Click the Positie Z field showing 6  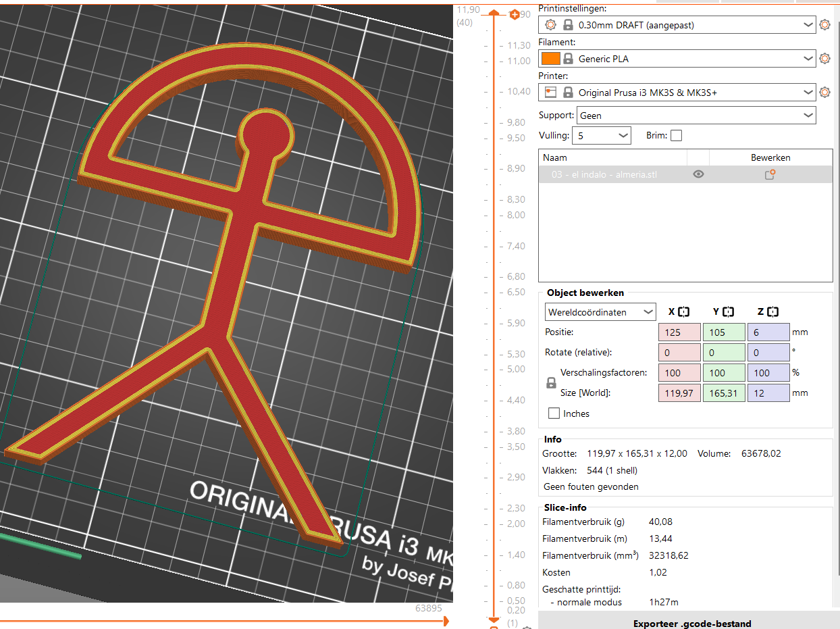pos(768,332)
